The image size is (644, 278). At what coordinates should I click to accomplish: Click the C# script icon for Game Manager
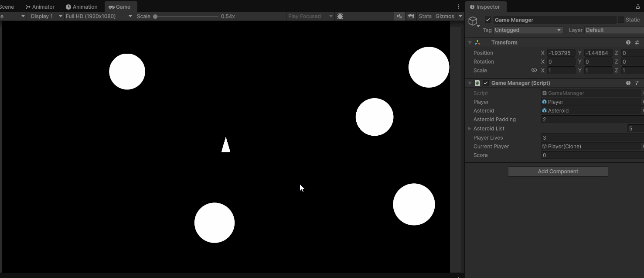tap(477, 83)
